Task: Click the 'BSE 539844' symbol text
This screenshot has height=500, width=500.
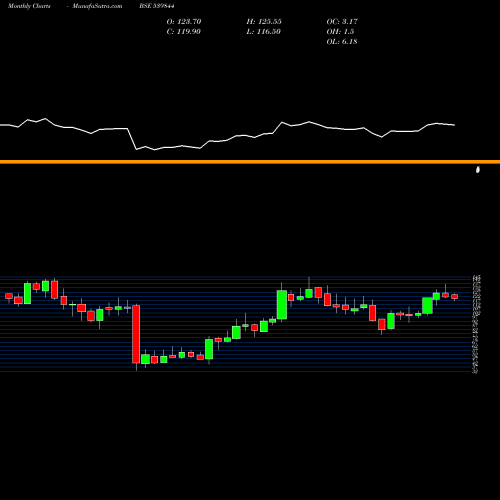Action: point(157,6)
